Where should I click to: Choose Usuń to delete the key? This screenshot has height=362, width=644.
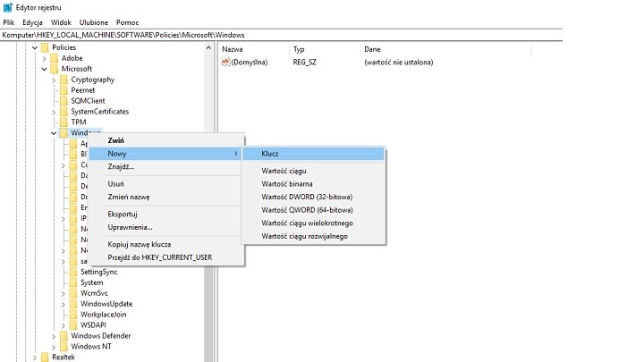point(166,184)
